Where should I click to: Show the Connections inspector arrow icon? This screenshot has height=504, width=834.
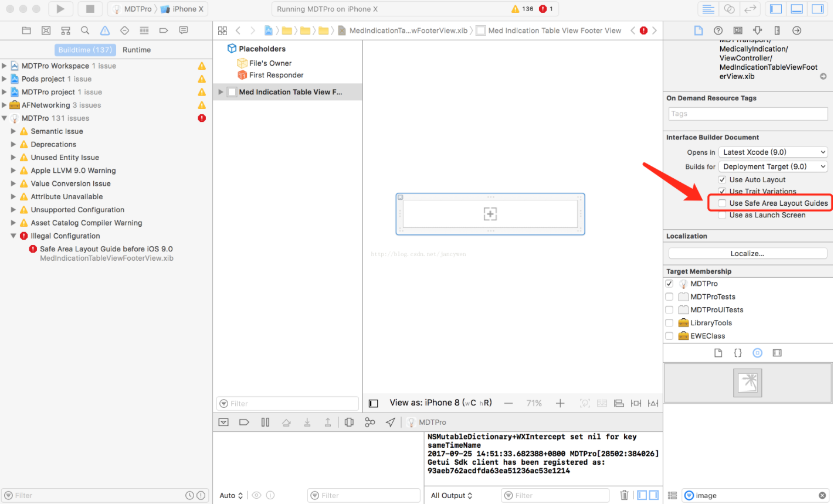[x=796, y=30]
